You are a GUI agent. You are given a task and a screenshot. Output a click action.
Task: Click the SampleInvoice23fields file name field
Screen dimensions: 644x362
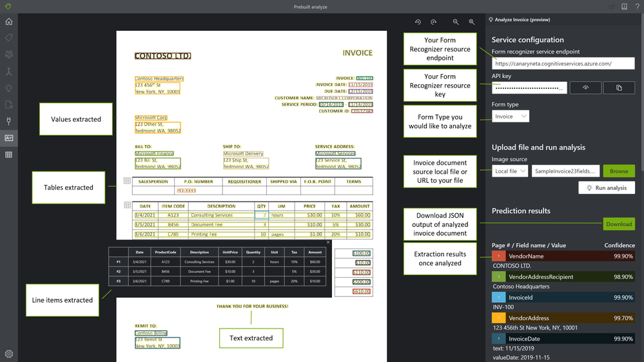pos(565,171)
